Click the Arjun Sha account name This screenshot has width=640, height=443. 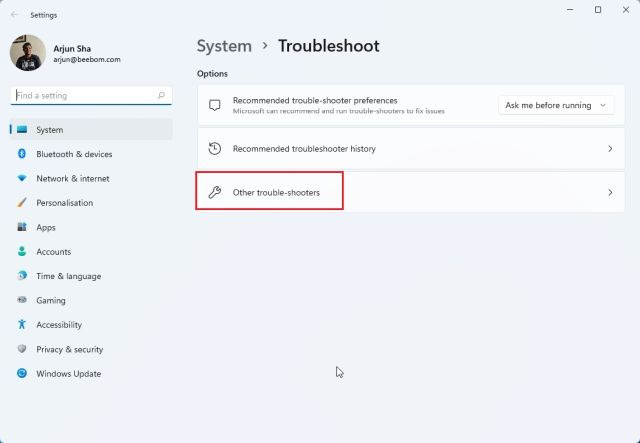pos(72,49)
